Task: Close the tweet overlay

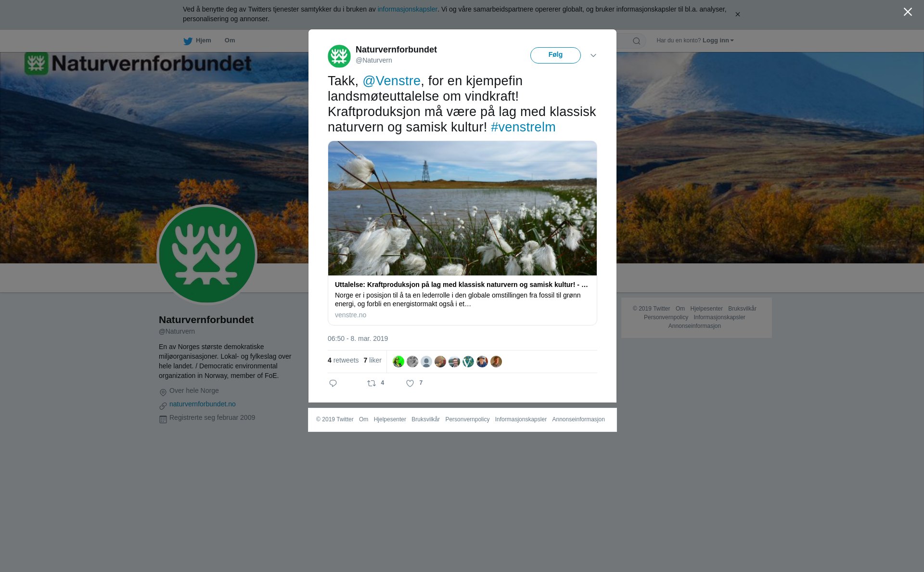Action: pyautogui.click(x=908, y=12)
